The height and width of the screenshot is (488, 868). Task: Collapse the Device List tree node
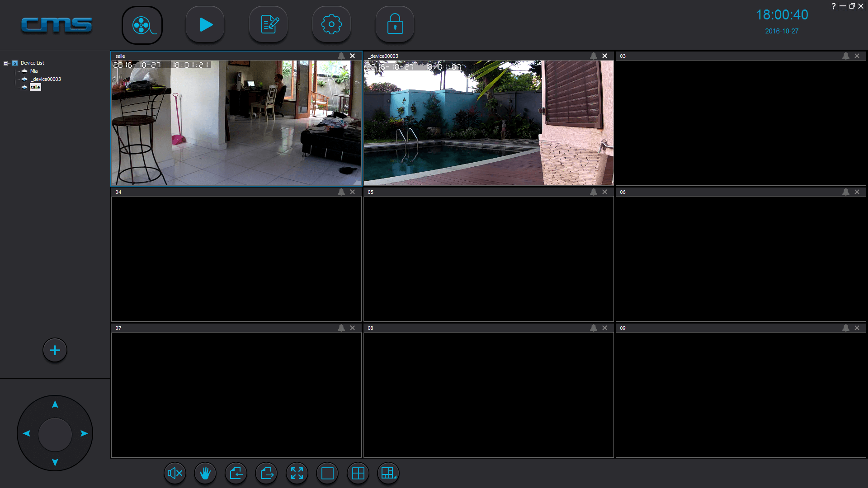[6, 63]
